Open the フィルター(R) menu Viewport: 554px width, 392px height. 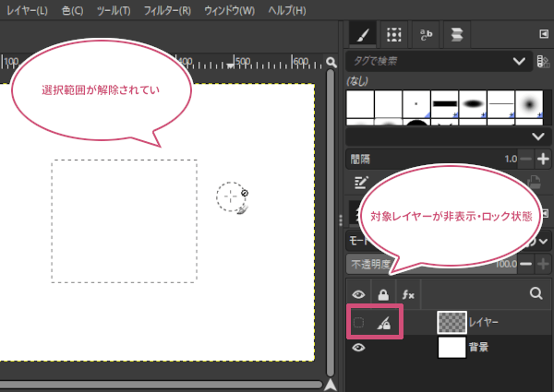click(x=167, y=10)
